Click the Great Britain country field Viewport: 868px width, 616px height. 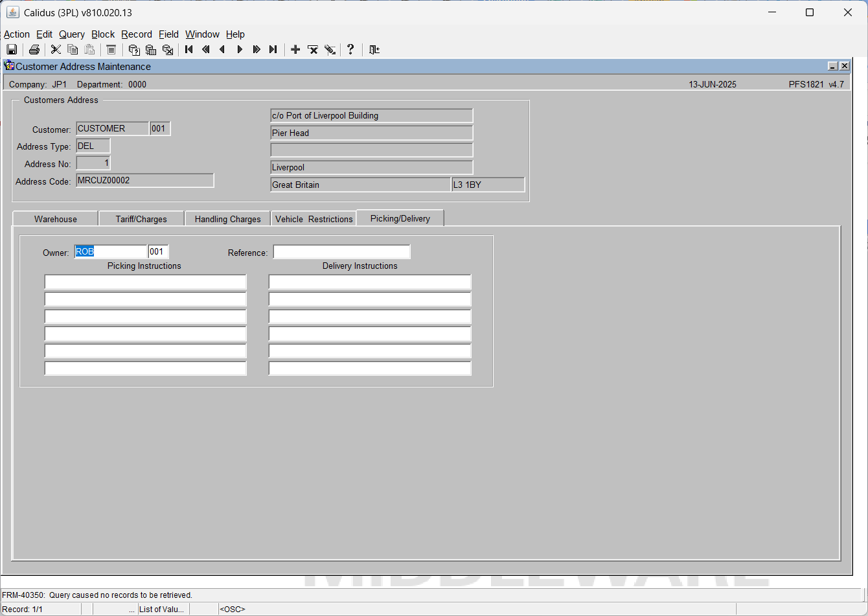[360, 185]
